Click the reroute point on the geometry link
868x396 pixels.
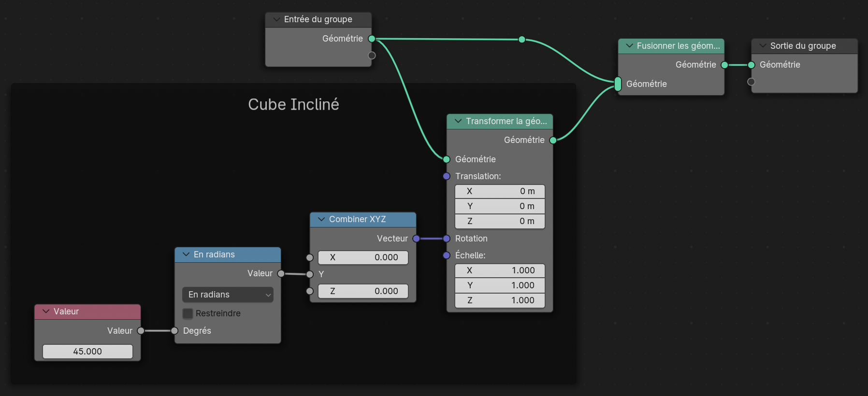[x=521, y=40]
